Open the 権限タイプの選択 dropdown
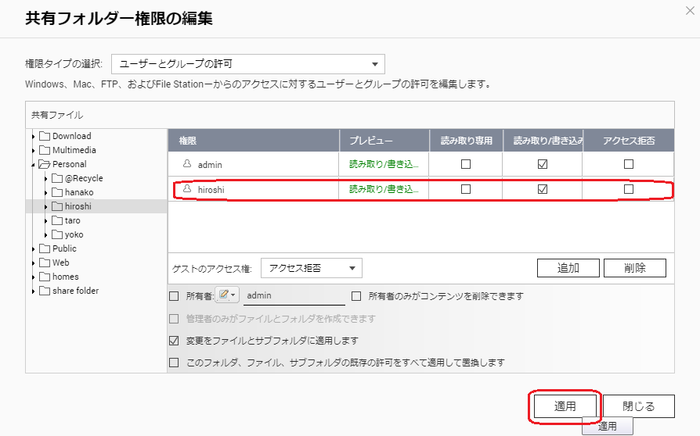 tap(248, 64)
